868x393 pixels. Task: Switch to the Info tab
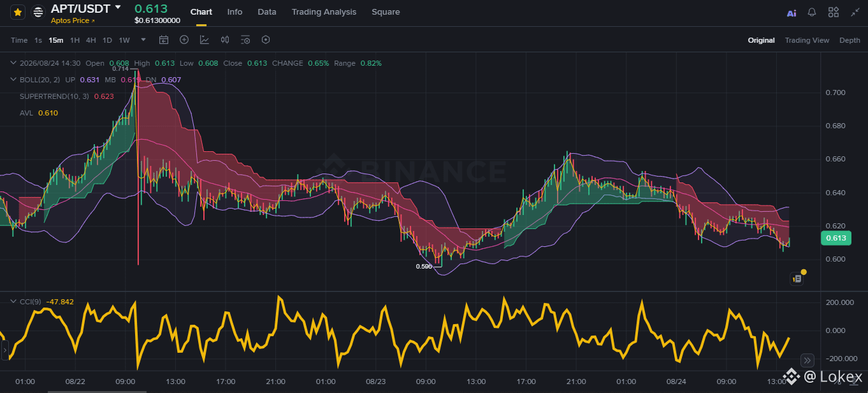click(235, 12)
